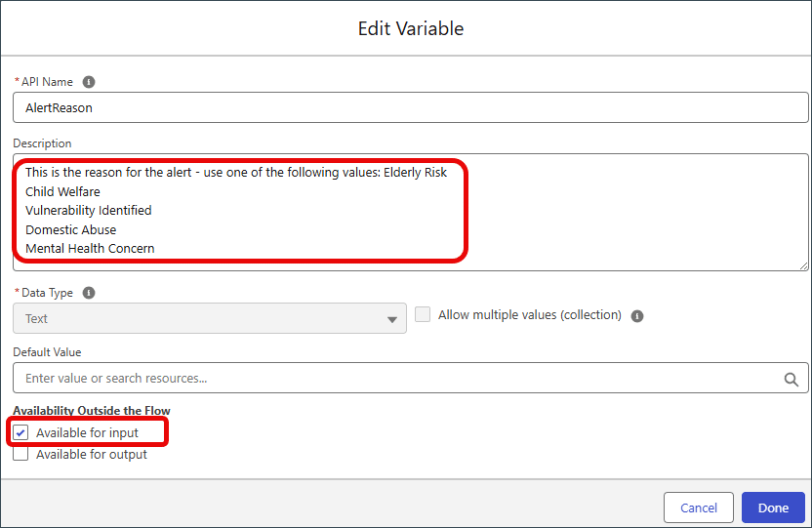Click the 'Domestic Abuse' line in Description
This screenshot has width=812, height=528.
coord(71,229)
